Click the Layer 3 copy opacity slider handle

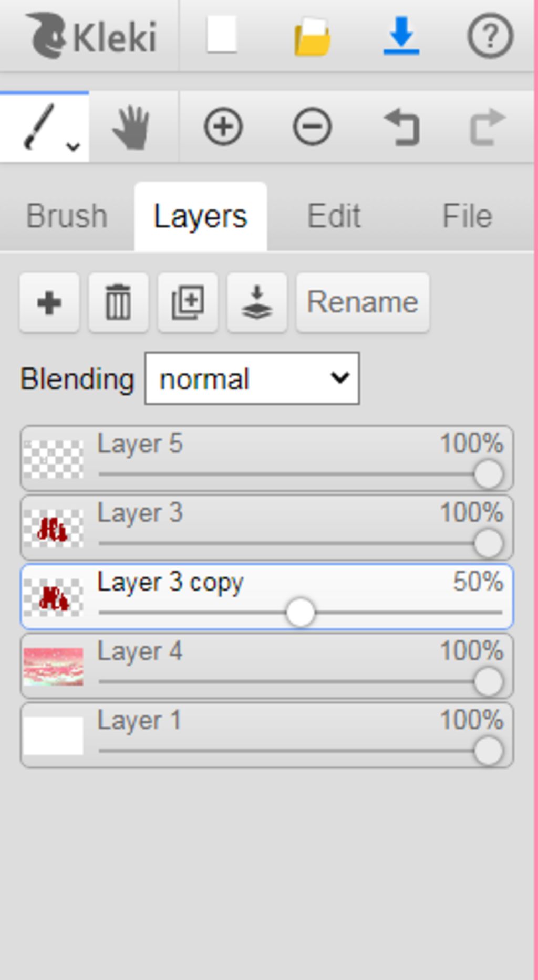[x=301, y=612]
